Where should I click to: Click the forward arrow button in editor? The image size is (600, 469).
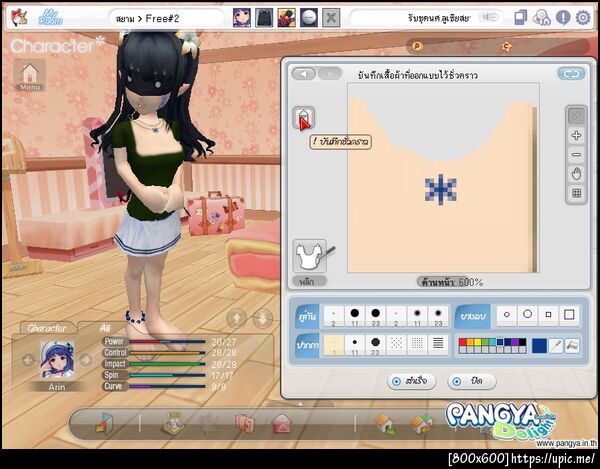click(x=329, y=74)
